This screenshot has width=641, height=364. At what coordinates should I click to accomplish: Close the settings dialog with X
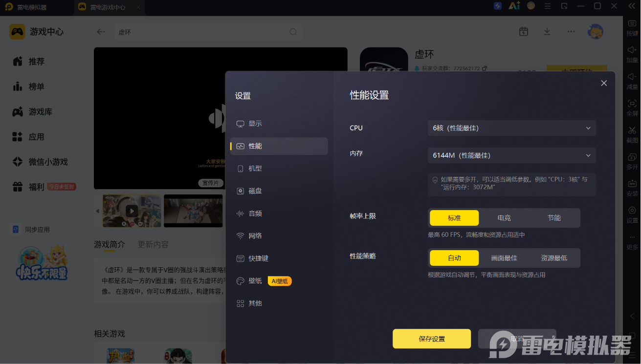coord(604,83)
